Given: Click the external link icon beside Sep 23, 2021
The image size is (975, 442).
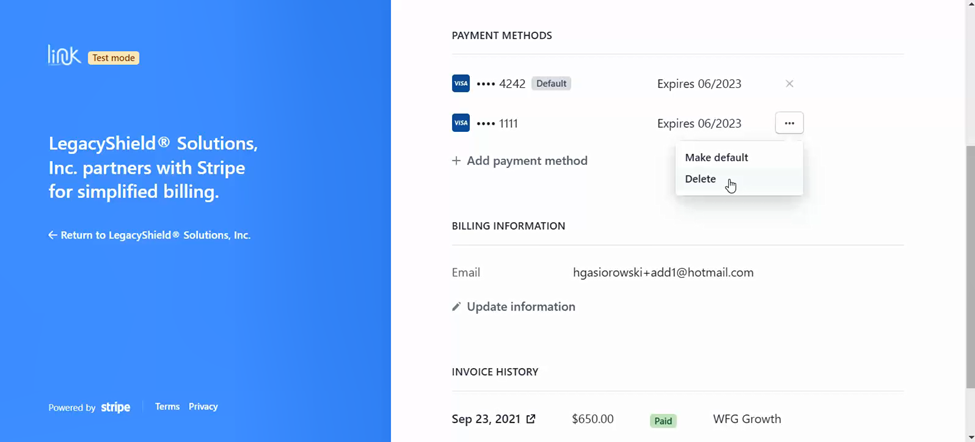Looking at the screenshot, I should click(x=530, y=419).
